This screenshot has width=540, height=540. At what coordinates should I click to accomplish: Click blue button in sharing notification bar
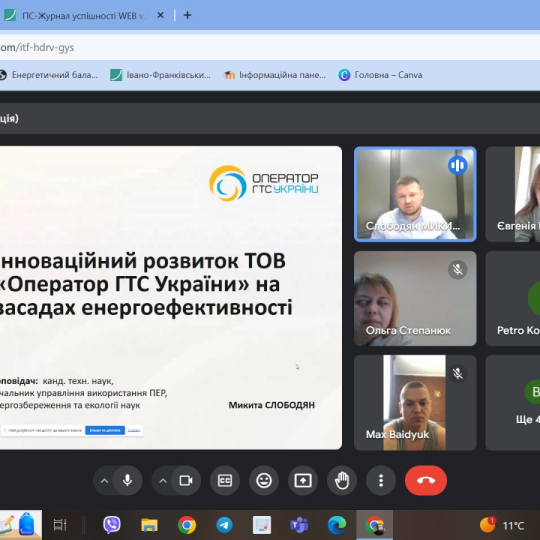coord(105,430)
